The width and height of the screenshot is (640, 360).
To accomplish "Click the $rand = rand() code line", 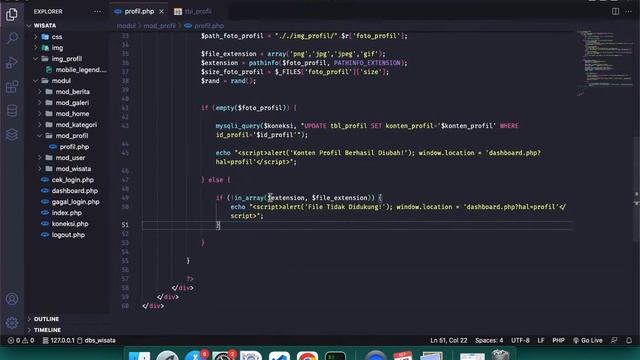I will tap(228, 81).
